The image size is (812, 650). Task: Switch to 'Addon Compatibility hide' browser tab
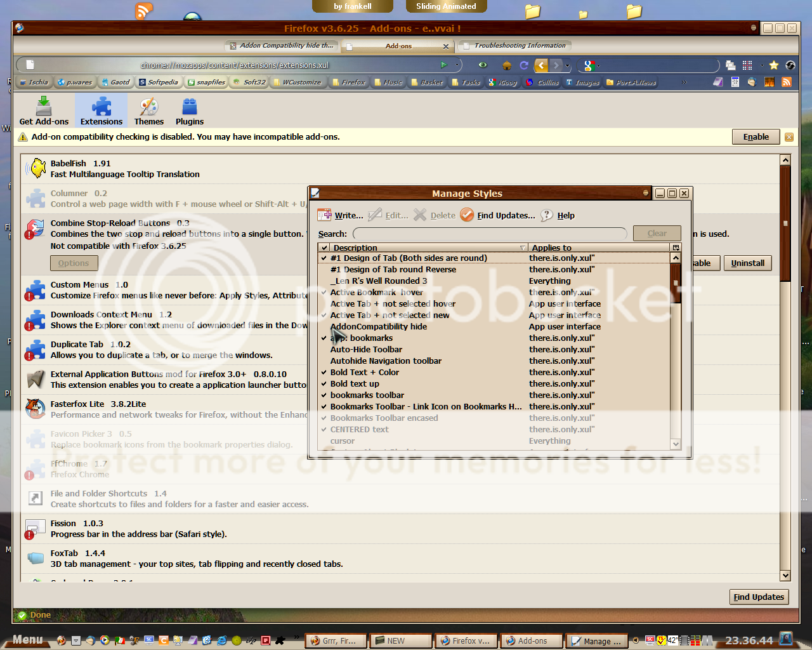tap(281, 46)
